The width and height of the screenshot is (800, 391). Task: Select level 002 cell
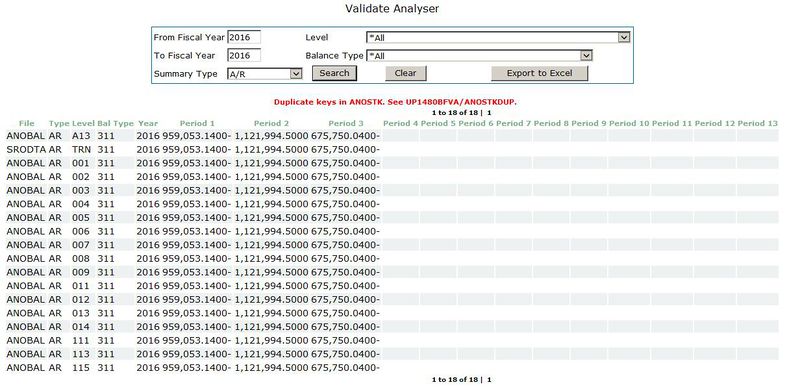(x=81, y=177)
